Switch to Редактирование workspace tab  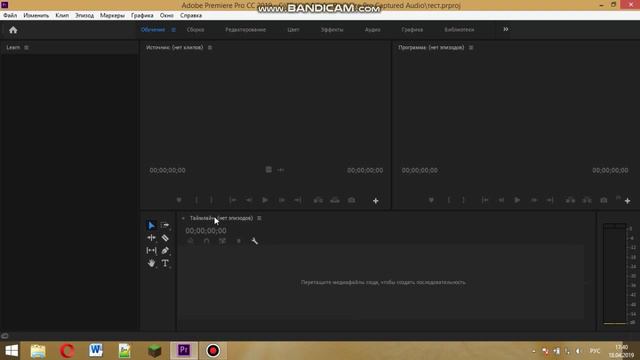point(245,30)
